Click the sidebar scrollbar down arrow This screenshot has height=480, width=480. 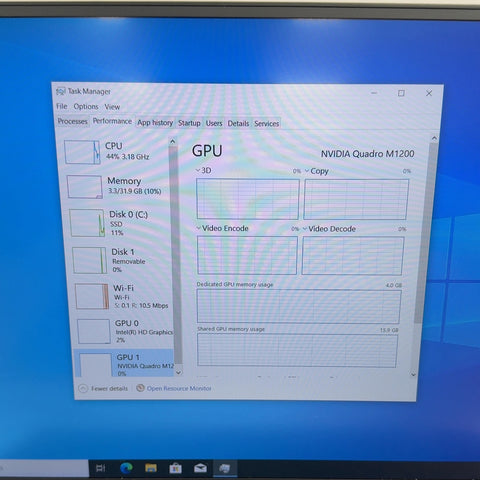coord(179,373)
